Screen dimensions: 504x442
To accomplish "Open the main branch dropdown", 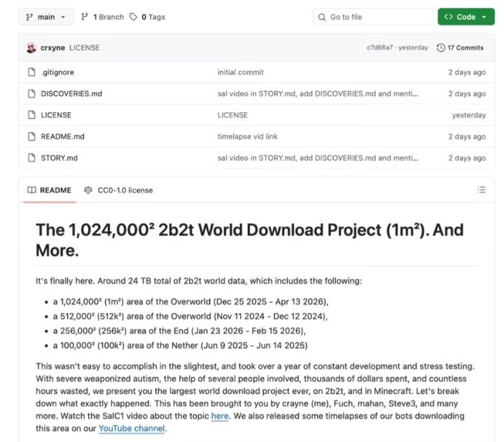I will [46, 17].
